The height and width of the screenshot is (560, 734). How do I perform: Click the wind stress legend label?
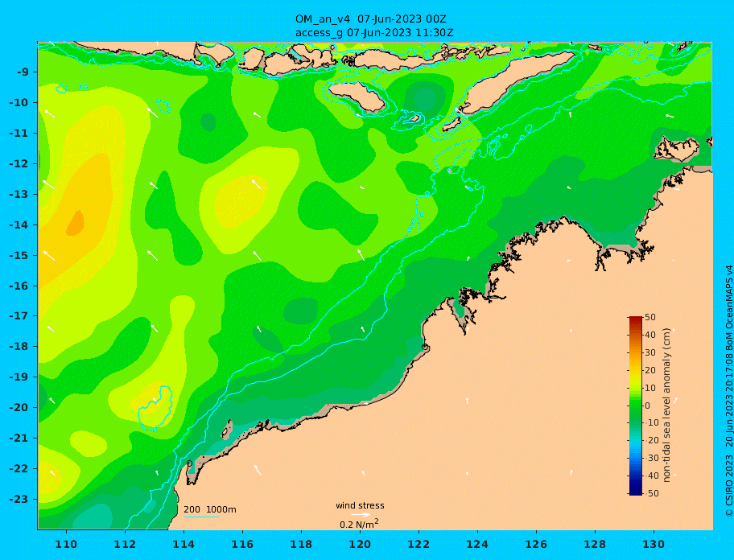360,505
